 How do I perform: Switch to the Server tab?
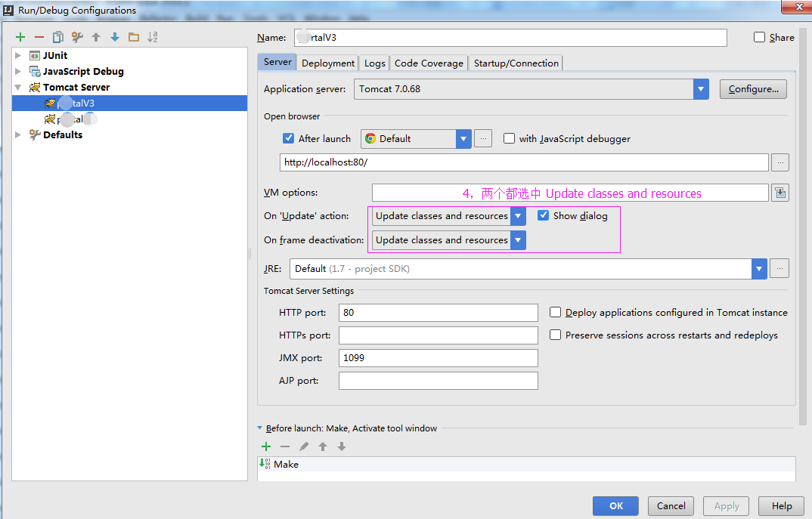pos(277,62)
